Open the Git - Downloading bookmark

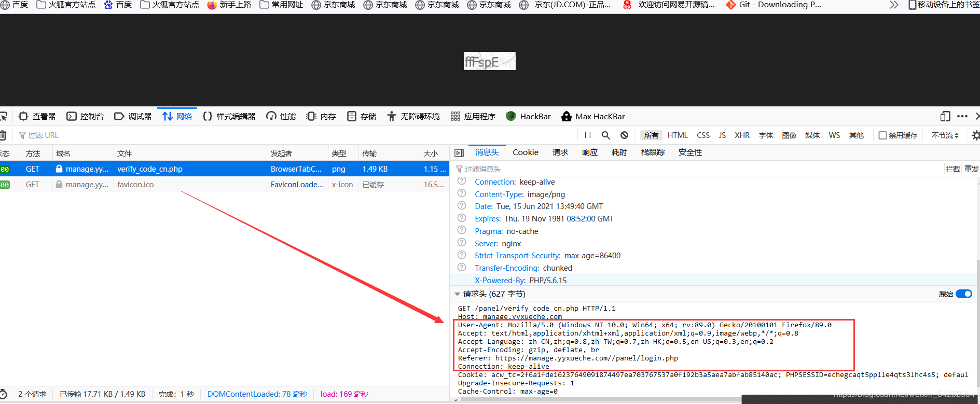point(774,5)
